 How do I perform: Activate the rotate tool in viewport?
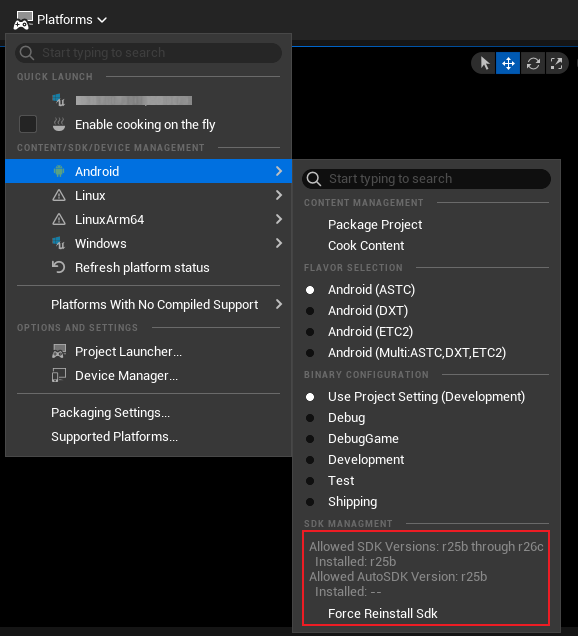click(533, 63)
